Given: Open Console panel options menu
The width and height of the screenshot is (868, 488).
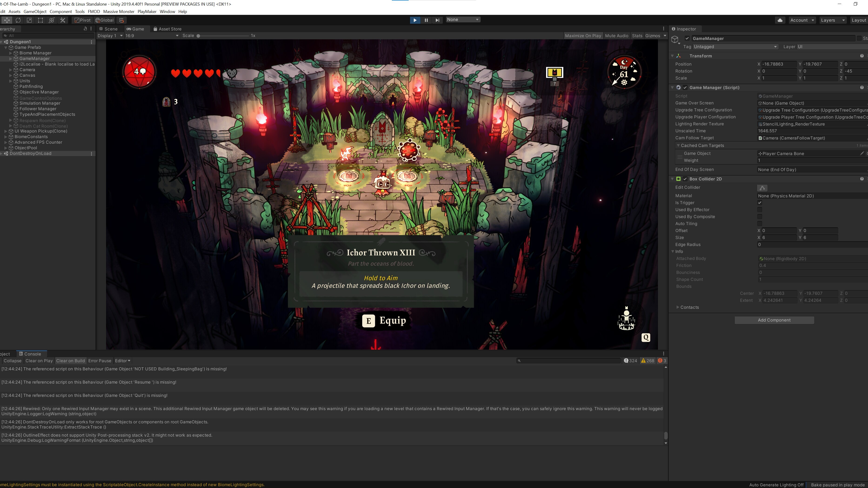Looking at the screenshot, I should [x=664, y=354].
